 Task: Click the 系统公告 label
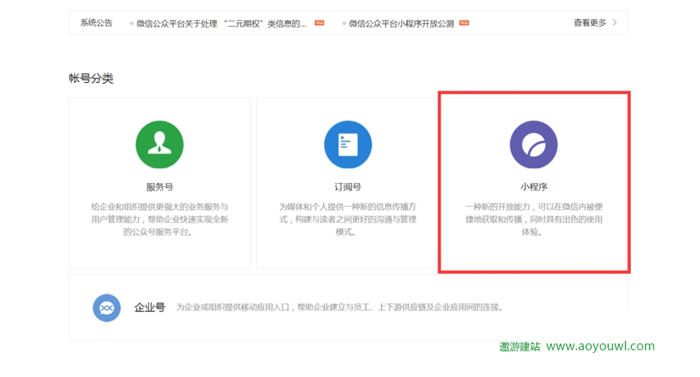click(x=96, y=23)
